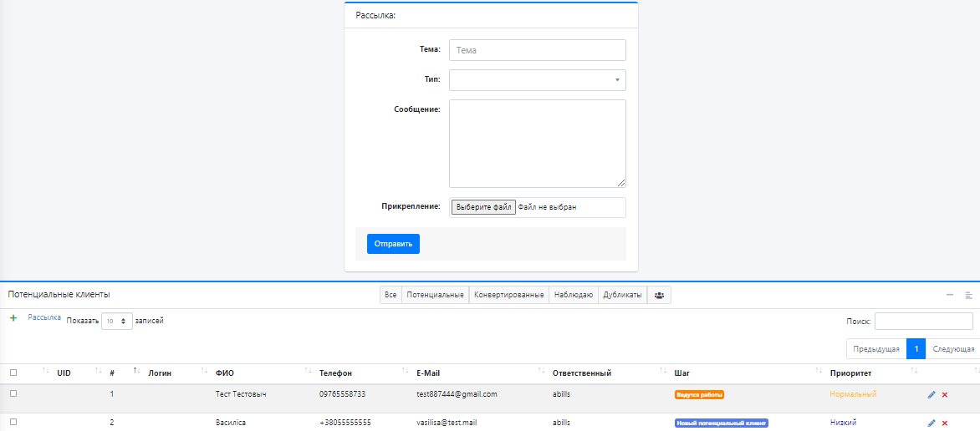Click the red delete icon for Василіса
980x431 pixels.
pos(945,423)
